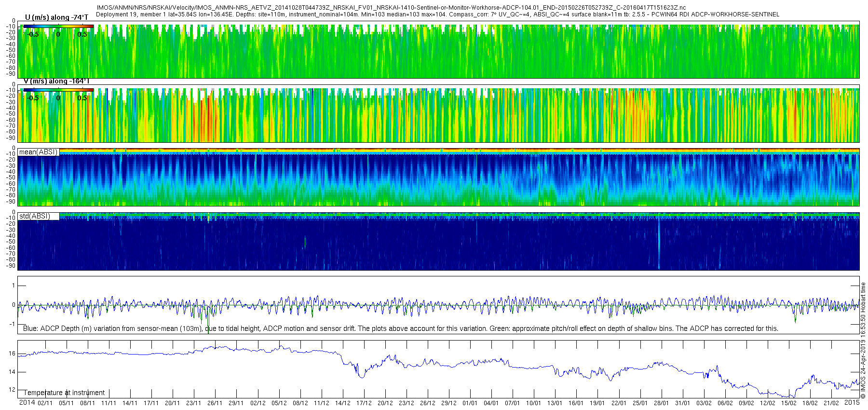
Task: Click the '26/11' date tick
Action: tap(215, 403)
